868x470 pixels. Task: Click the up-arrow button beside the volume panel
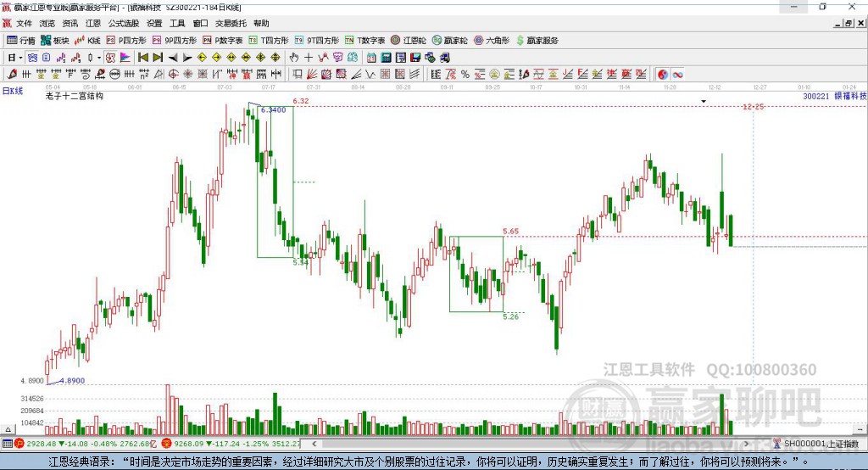pyautogui.click(x=8, y=429)
